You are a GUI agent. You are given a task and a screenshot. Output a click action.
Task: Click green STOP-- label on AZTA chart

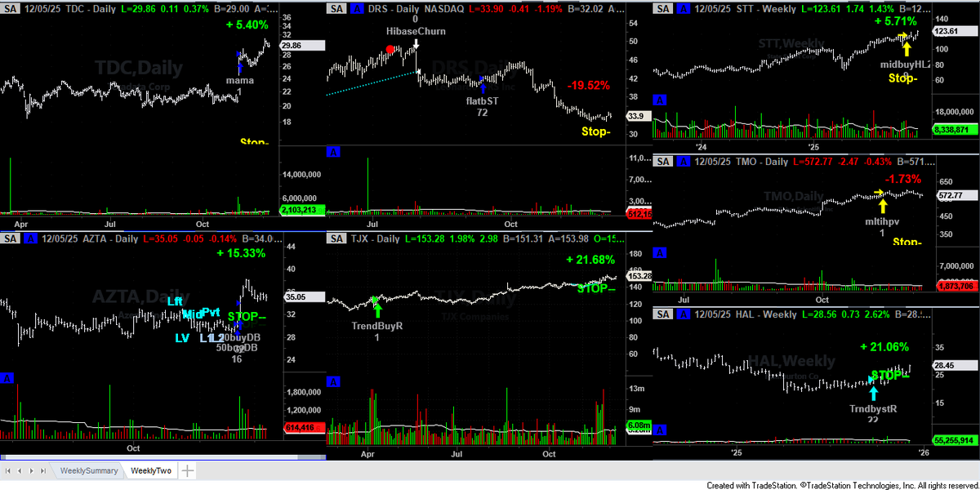pyautogui.click(x=247, y=316)
